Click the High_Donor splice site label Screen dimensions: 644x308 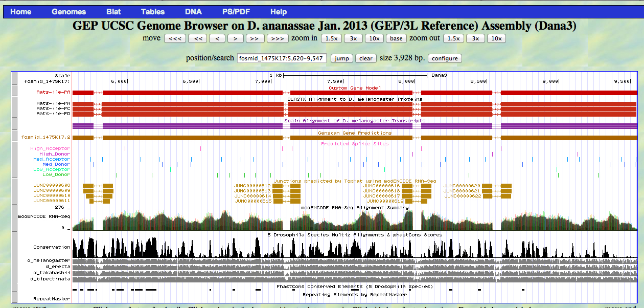55,153
